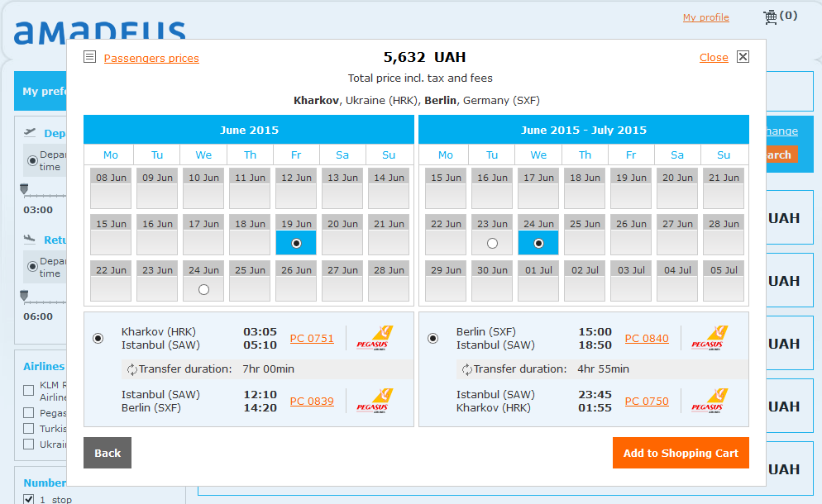822x504 pixels.
Task: Toggle the Ukraine airline checkbox
Action: (29, 445)
